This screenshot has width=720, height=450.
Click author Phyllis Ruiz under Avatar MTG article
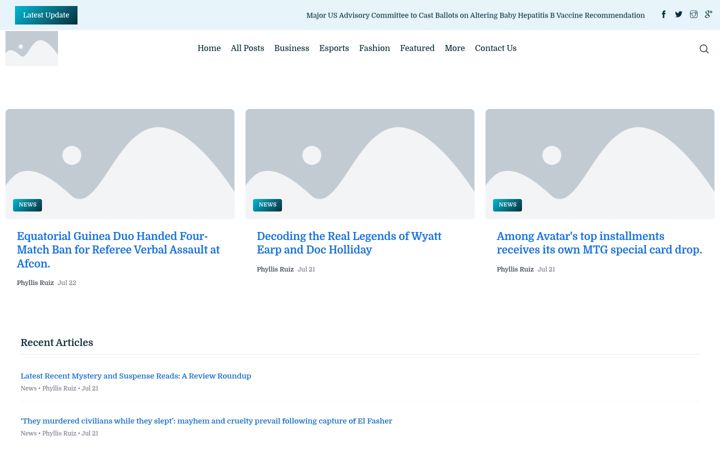pyautogui.click(x=515, y=270)
